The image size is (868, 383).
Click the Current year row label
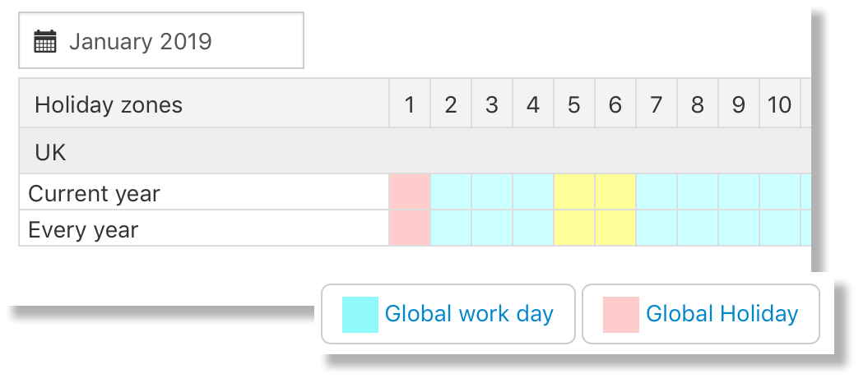click(94, 194)
